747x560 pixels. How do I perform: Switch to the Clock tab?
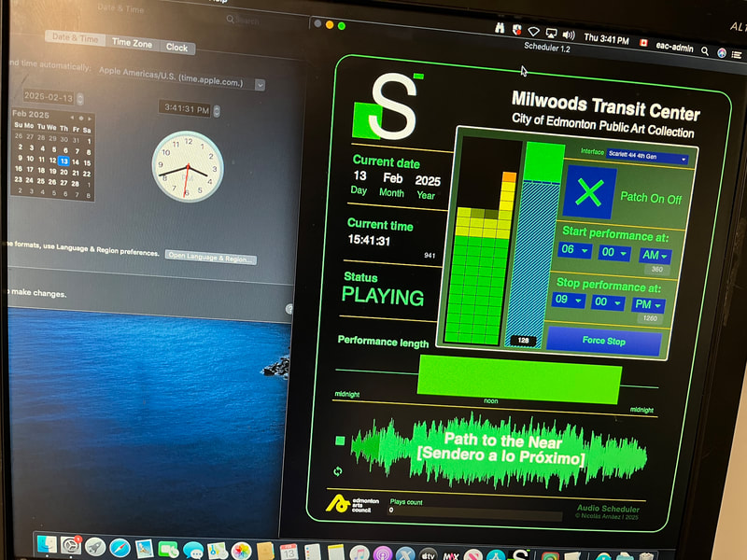click(176, 48)
